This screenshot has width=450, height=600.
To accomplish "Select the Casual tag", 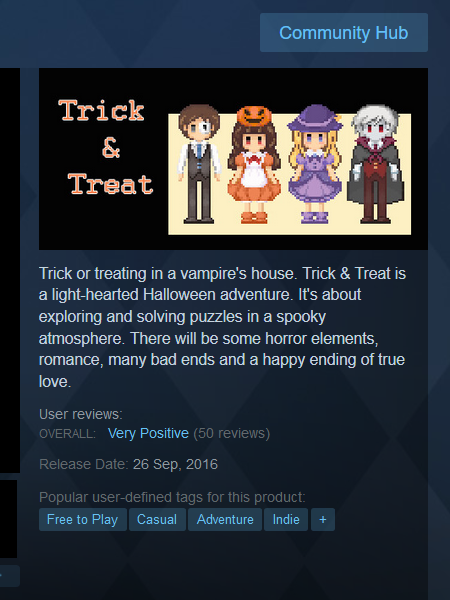I will (157, 519).
